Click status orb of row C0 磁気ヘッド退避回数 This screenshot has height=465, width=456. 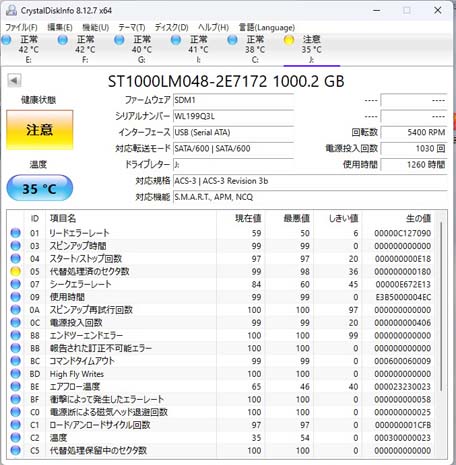15,412
